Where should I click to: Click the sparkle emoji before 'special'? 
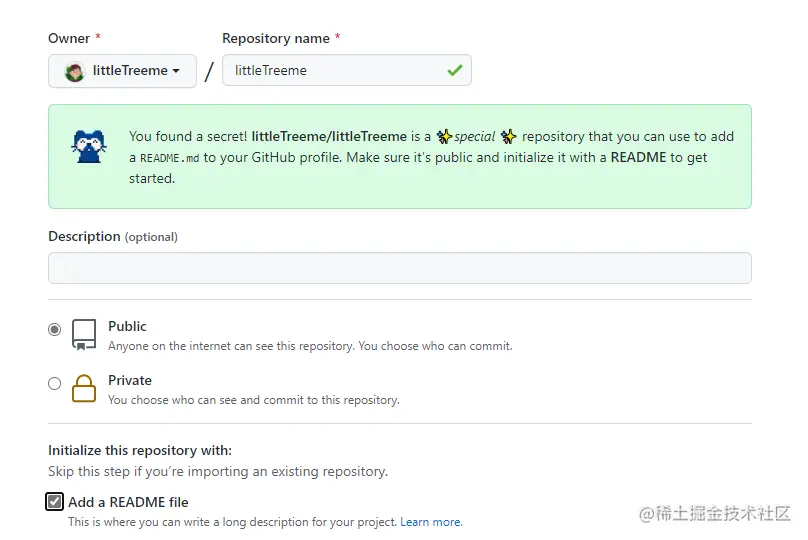pyautogui.click(x=444, y=137)
